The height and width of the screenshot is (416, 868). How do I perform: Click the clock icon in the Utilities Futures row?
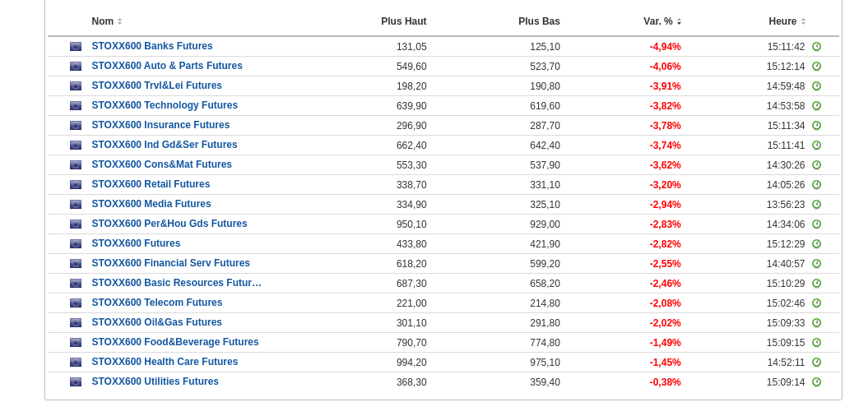pos(816,382)
